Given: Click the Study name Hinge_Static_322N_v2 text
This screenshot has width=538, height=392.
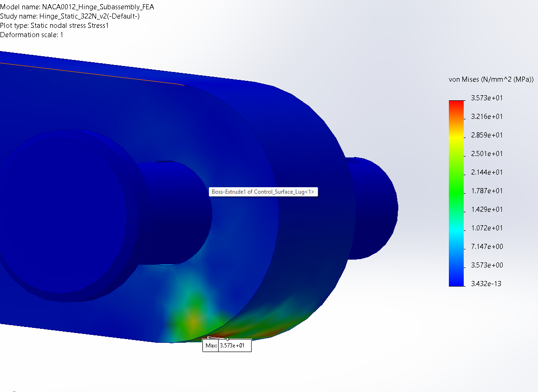Looking at the screenshot, I should pos(70,16).
